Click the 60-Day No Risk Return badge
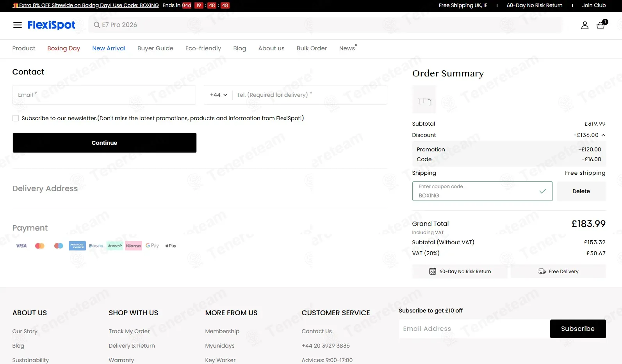This screenshot has height=364, width=622. 460,272
